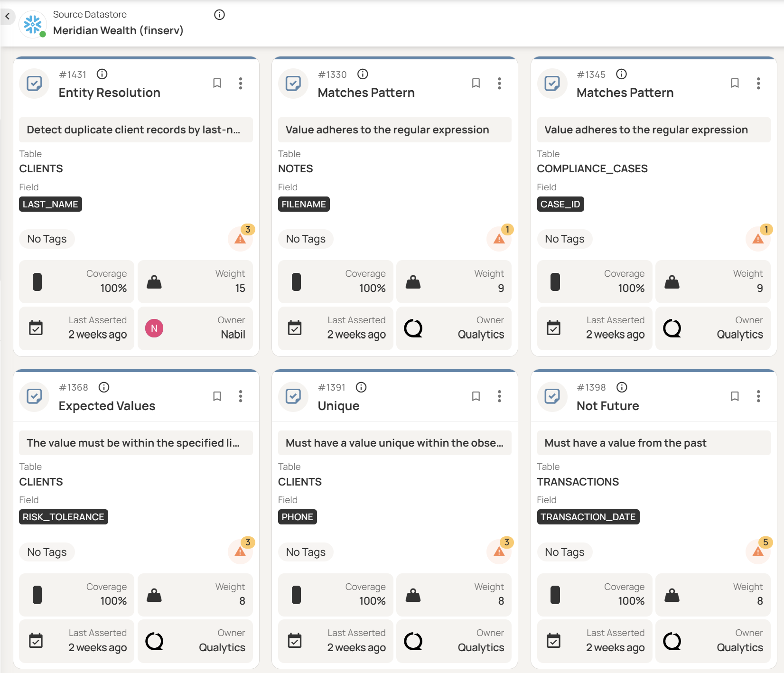Open options menu for check #1345
Screen dimensions: 784x673
coord(758,83)
